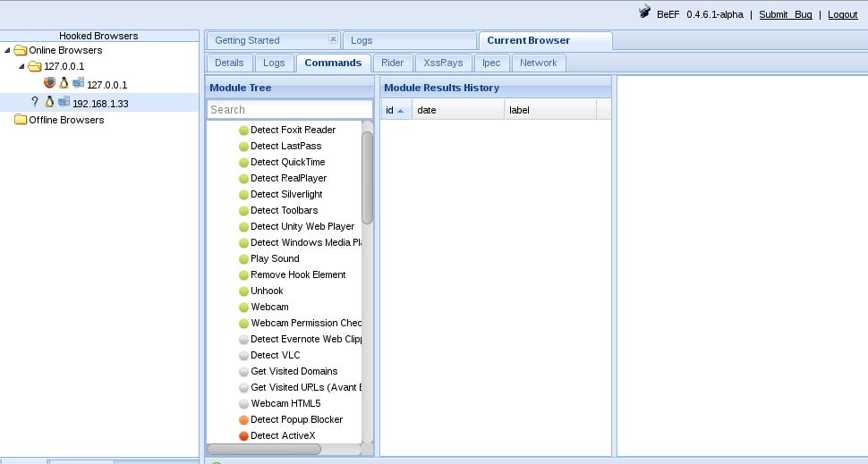Image resolution: width=868 pixels, height=464 pixels.
Task: Open the XssRays sub-tab
Action: tap(444, 63)
